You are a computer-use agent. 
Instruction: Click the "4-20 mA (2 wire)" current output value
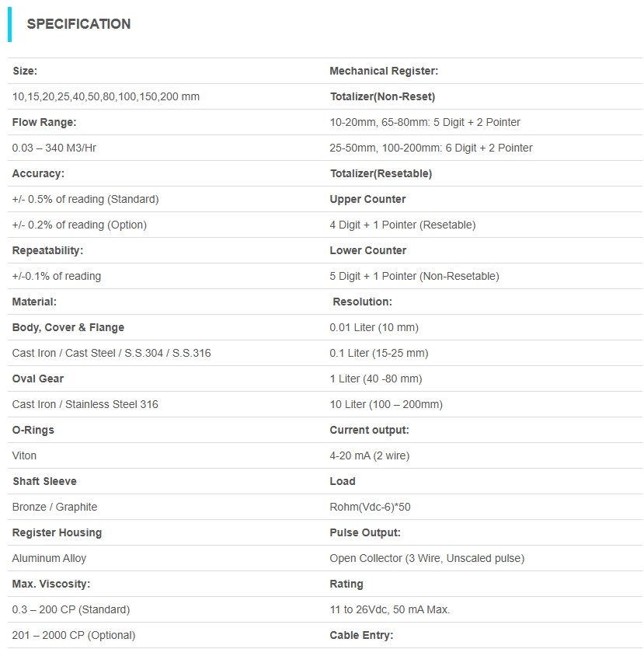[369, 455]
